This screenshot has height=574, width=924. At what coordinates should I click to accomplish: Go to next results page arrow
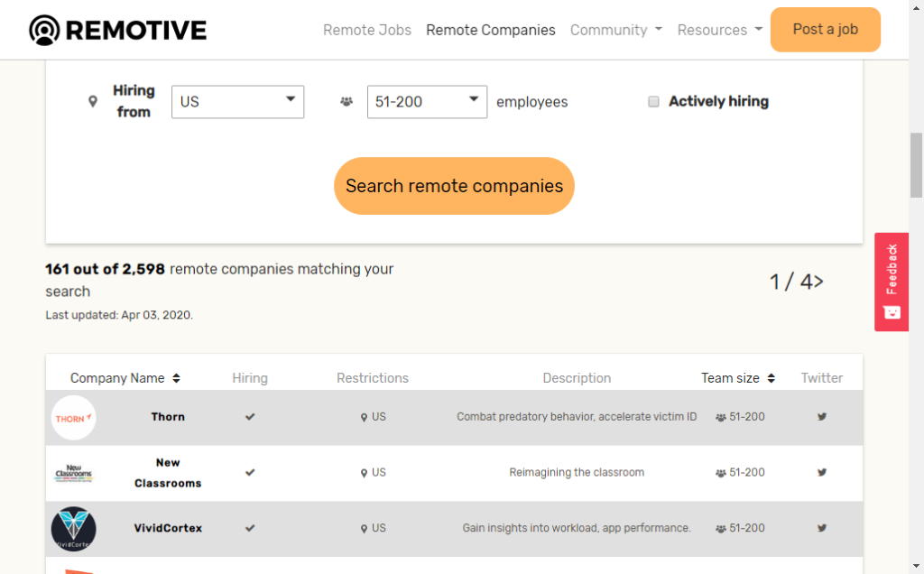coord(818,282)
